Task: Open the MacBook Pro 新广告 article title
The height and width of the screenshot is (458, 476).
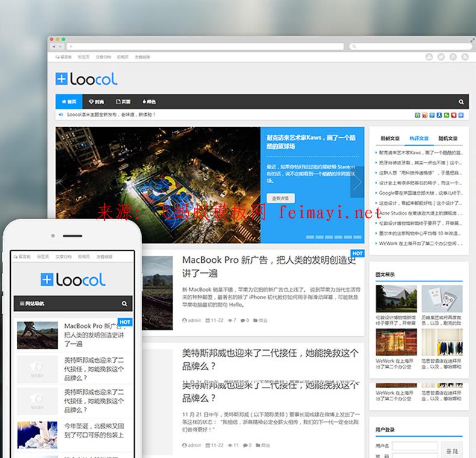Action: click(269, 266)
